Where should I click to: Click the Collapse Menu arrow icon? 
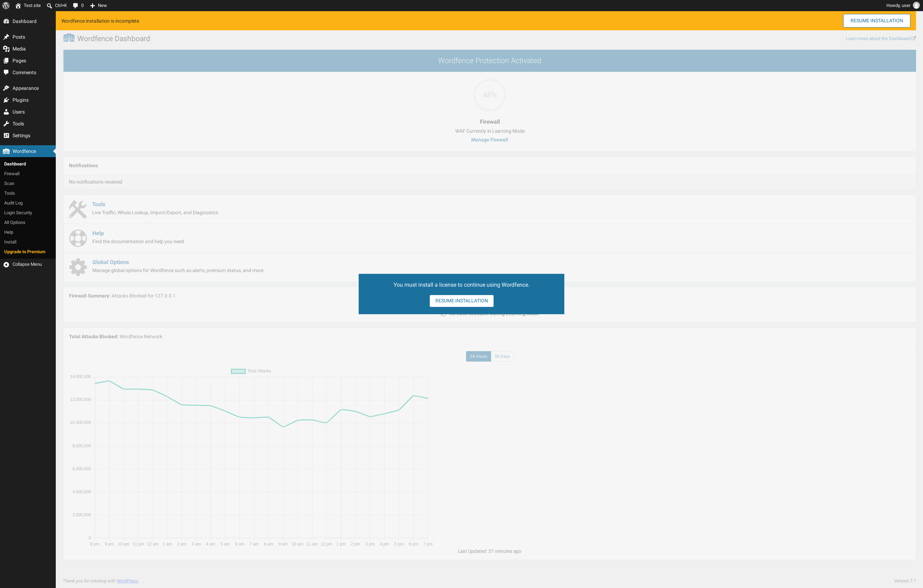(6, 264)
